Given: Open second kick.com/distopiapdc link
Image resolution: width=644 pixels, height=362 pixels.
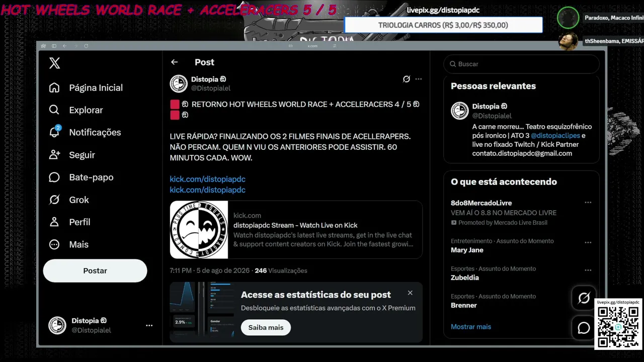Looking at the screenshot, I should [207, 190].
